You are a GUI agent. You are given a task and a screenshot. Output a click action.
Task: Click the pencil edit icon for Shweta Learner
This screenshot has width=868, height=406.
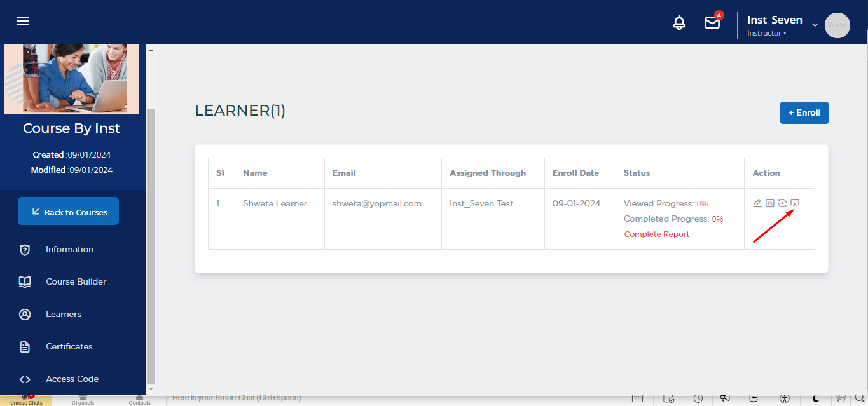click(757, 203)
